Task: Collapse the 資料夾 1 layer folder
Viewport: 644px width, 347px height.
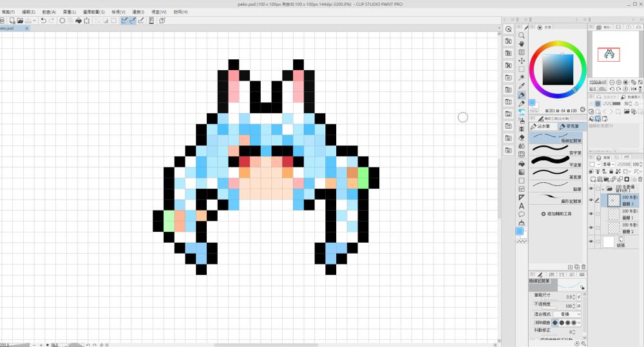Action: pos(603,189)
